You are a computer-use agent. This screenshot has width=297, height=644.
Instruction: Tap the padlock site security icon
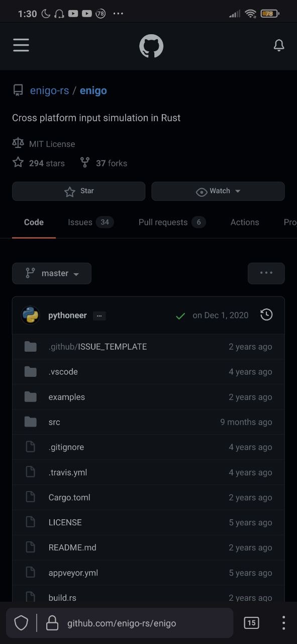52,623
